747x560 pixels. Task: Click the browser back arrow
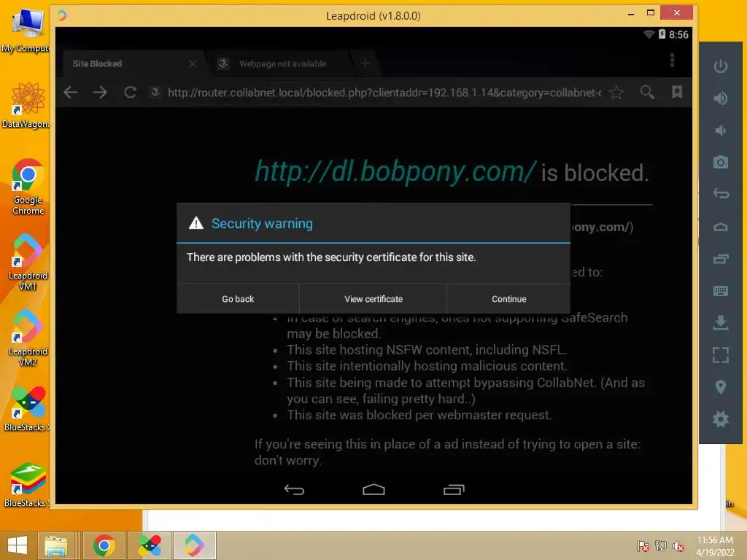tap(71, 93)
